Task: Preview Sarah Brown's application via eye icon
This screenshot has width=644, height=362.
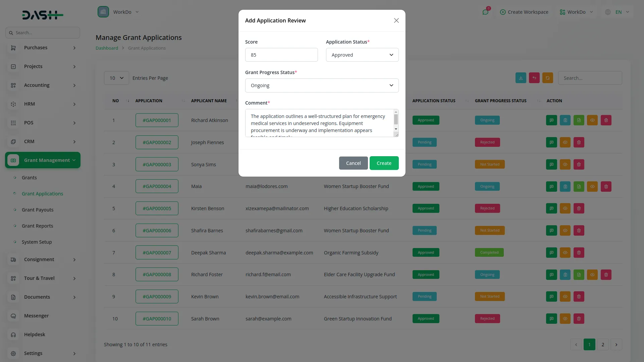Action: click(565, 318)
